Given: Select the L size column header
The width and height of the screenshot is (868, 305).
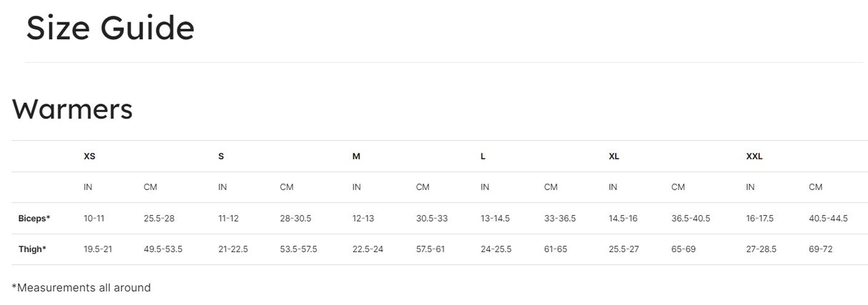Looking at the screenshot, I should pos(483,156).
